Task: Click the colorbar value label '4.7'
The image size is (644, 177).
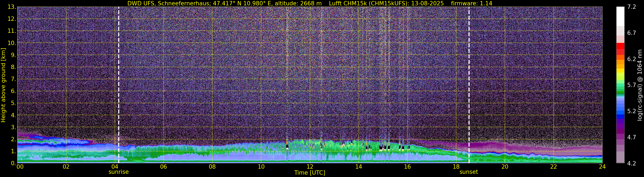Action: coord(632,137)
